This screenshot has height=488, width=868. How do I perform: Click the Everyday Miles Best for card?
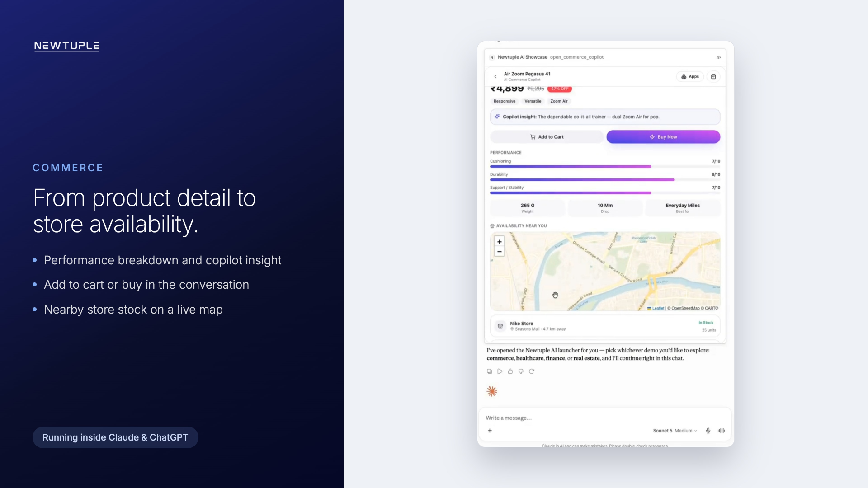[683, 208]
